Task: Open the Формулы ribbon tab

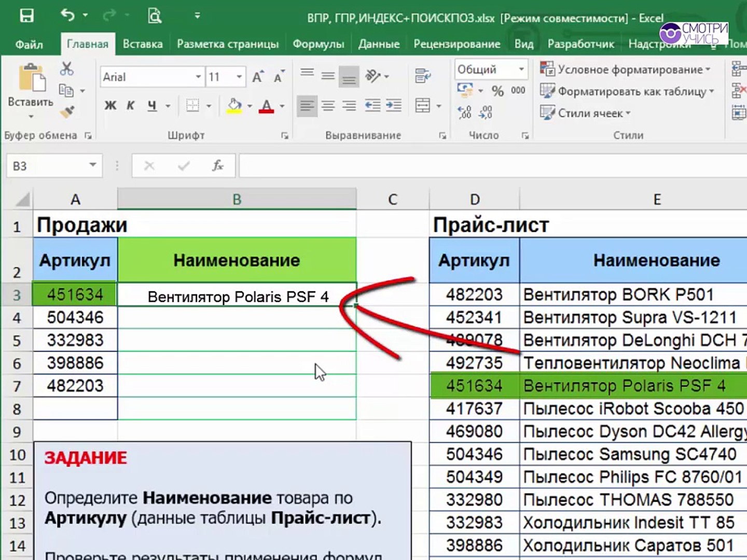Action: [319, 44]
